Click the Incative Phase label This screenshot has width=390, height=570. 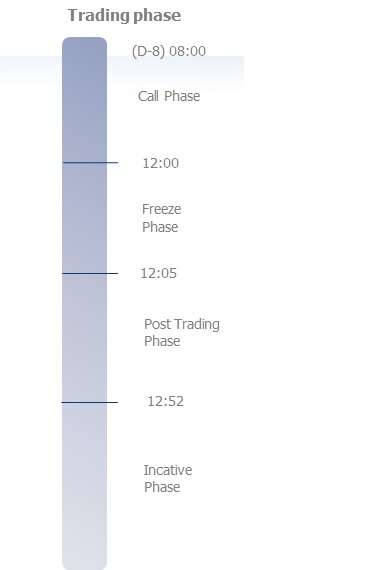(168, 479)
